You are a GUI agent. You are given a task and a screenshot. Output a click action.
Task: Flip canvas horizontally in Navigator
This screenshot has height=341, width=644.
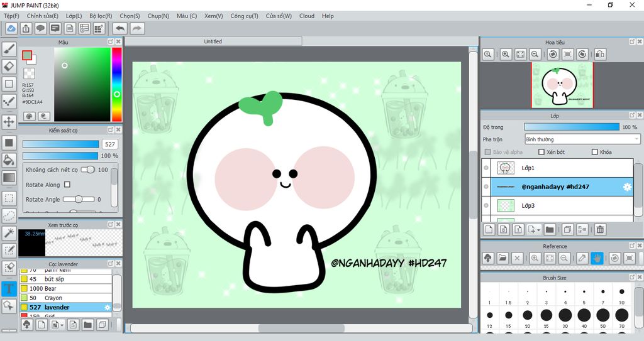click(600, 54)
